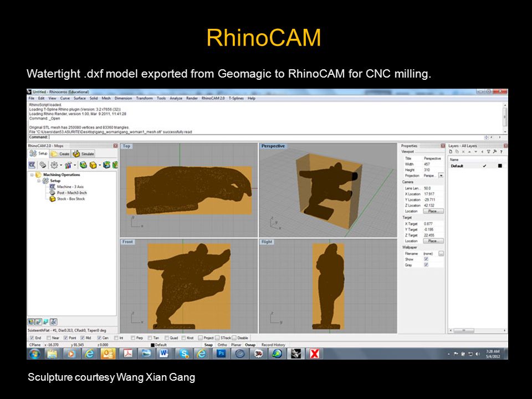Enable the Quad object snap checkbox
This screenshot has width=532, height=399.
[x=167, y=338]
